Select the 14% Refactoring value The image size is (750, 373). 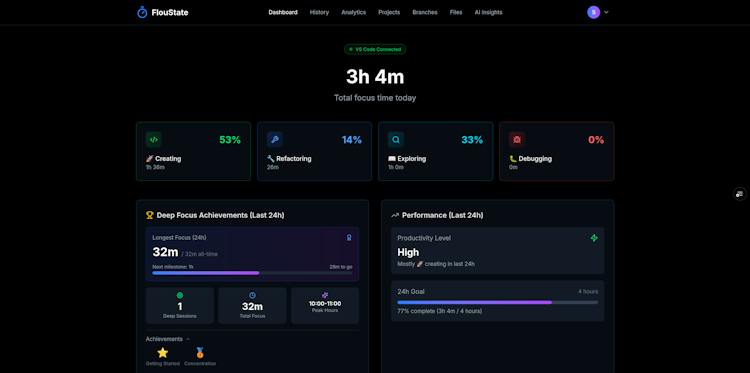pos(352,140)
